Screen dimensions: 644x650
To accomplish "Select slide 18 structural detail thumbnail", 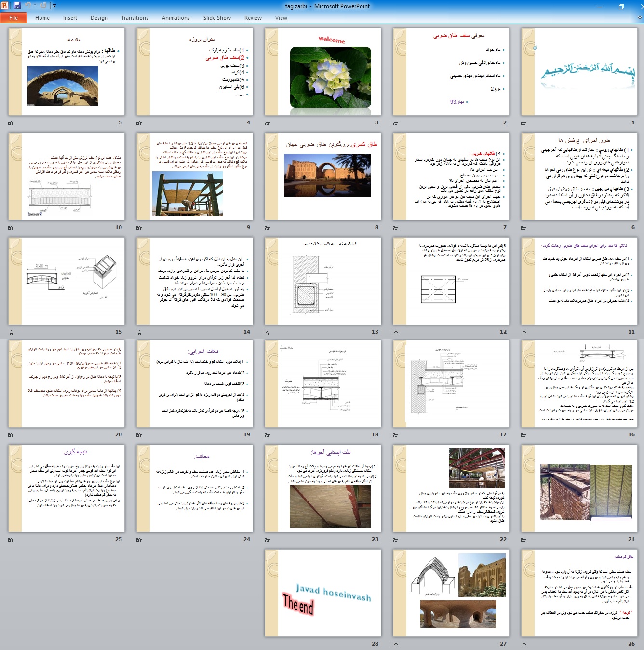I will 323,384.
